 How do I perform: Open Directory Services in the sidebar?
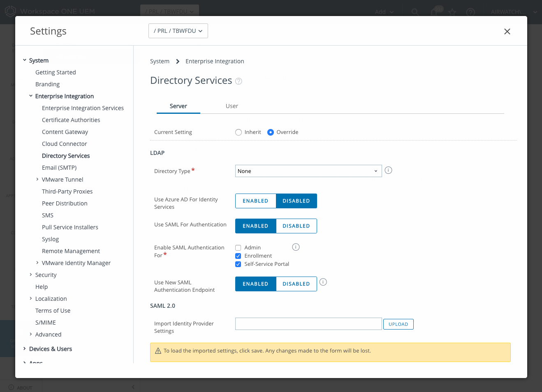click(x=66, y=156)
